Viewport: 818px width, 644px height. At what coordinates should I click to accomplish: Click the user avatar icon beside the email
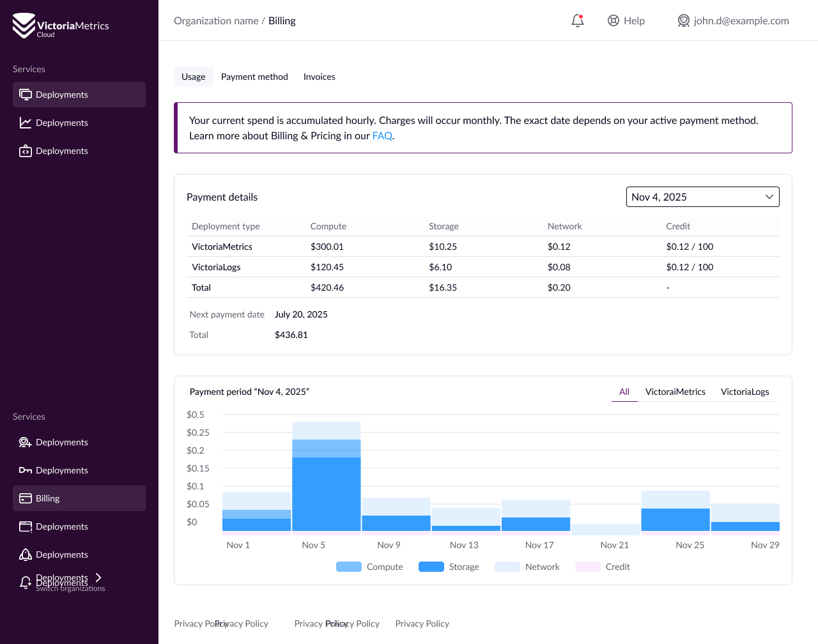point(684,20)
